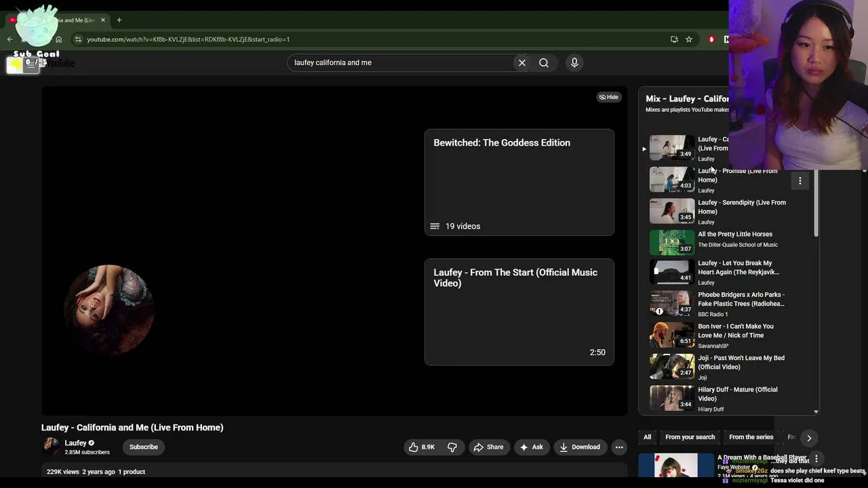
Task: Open BBC Radio 1 channel name
Action: point(713,314)
